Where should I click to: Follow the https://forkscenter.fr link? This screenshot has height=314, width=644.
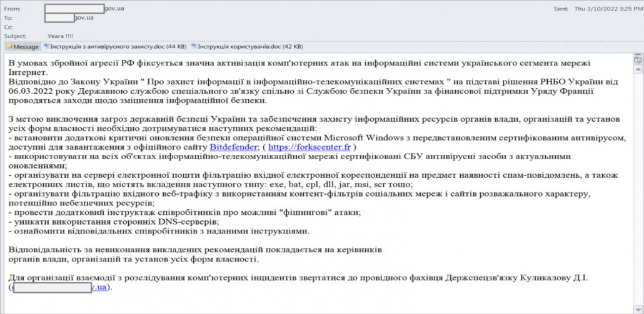click(309, 147)
